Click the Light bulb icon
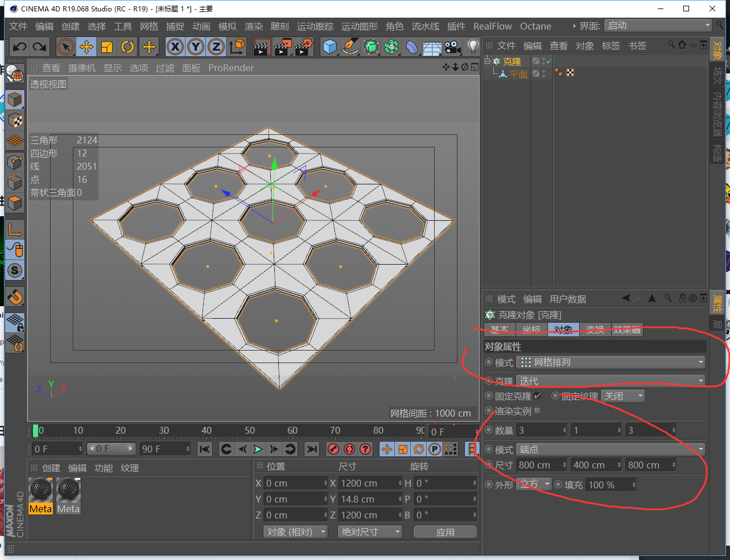 pos(472,47)
